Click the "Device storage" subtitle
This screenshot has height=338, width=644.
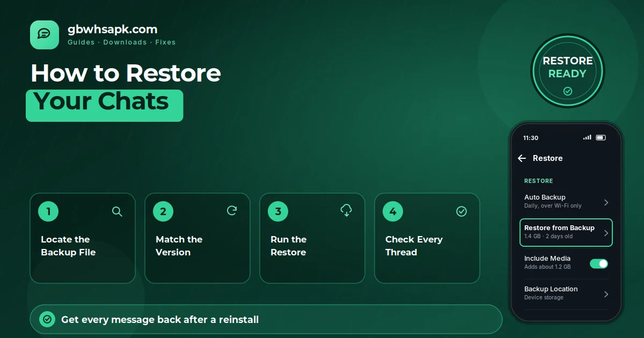pos(544,298)
